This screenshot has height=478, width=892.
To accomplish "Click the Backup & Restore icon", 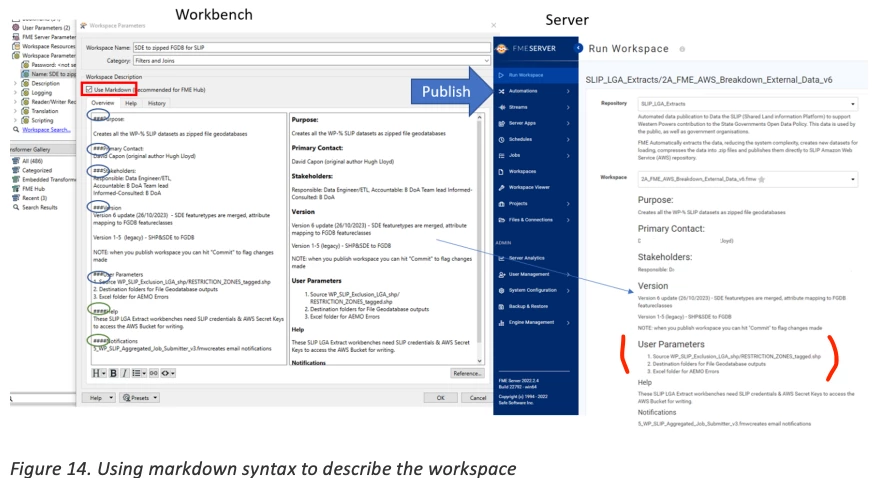I will [x=501, y=307].
